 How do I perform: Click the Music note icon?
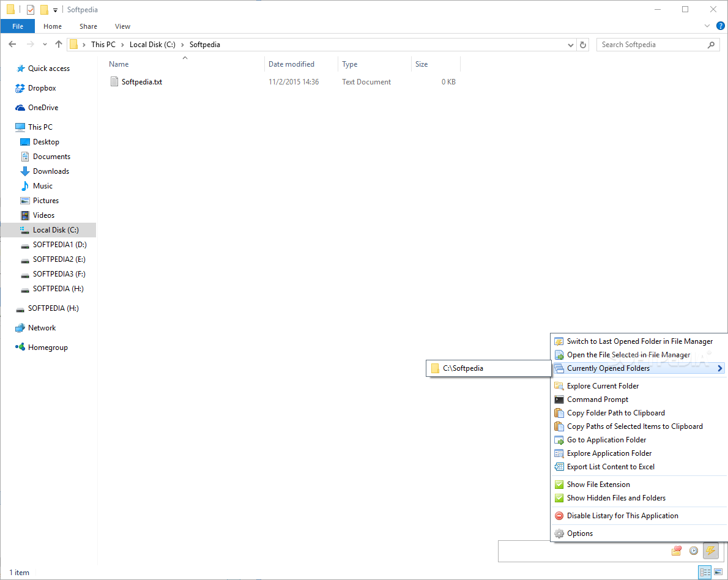tap(25, 186)
